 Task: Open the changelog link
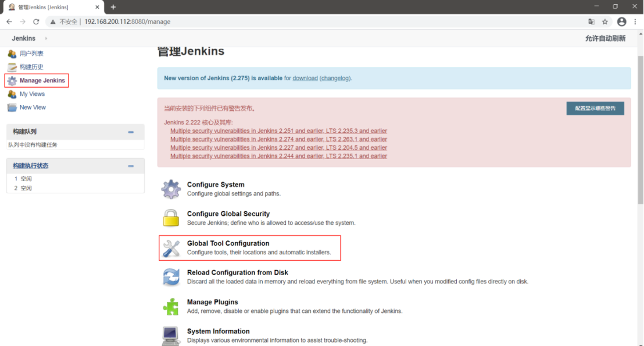click(x=335, y=78)
